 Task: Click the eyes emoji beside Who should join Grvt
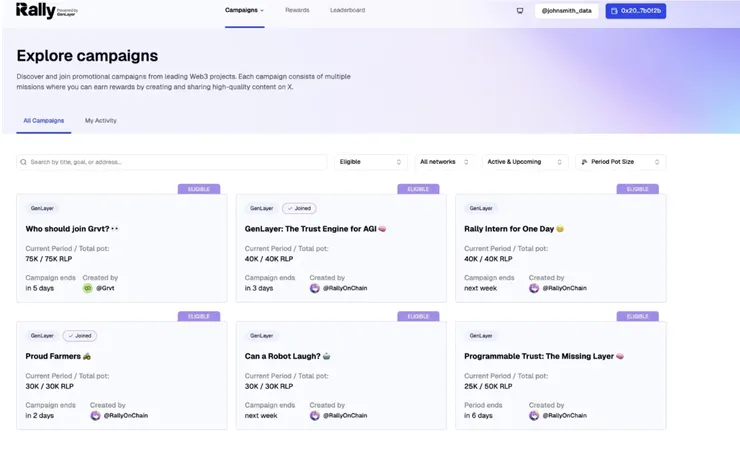(115, 229)
